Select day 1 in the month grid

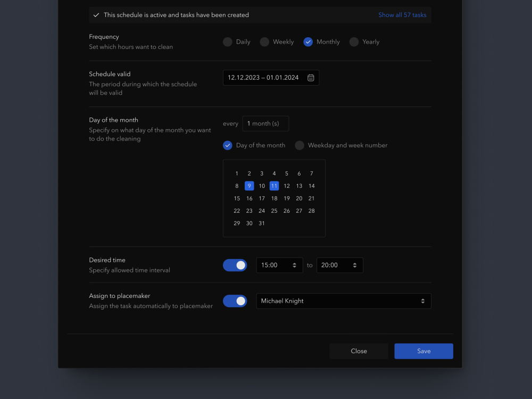(x=237, y=173)
